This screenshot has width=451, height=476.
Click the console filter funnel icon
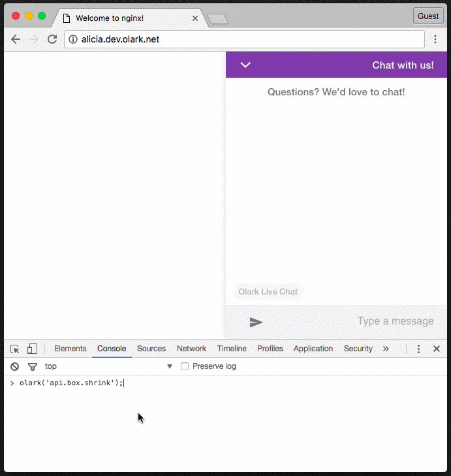point(32,366)
